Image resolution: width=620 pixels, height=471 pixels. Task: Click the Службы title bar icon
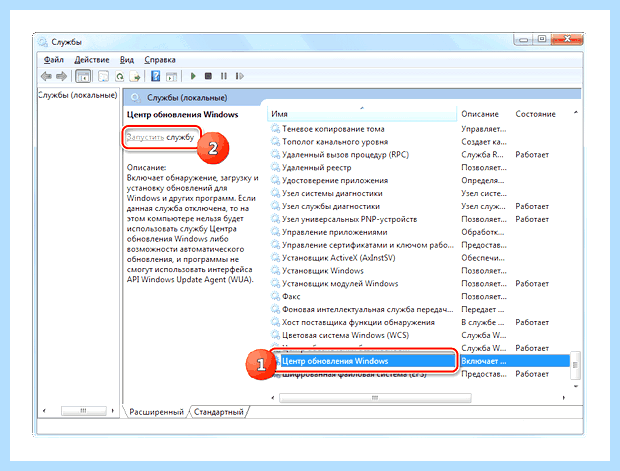click(x=43, y=42)
